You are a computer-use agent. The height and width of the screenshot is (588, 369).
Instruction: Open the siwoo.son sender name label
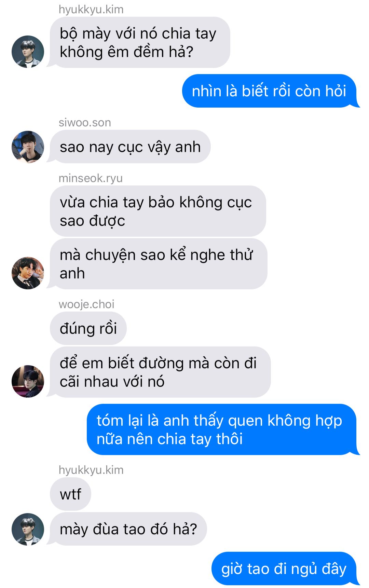pos(85,122)
